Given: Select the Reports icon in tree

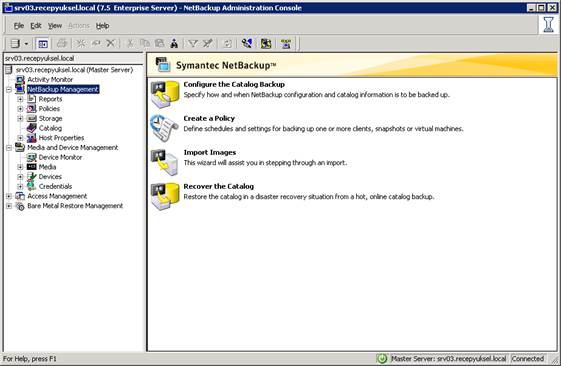Looking at the screenshot, I should [x=31, y=99].
